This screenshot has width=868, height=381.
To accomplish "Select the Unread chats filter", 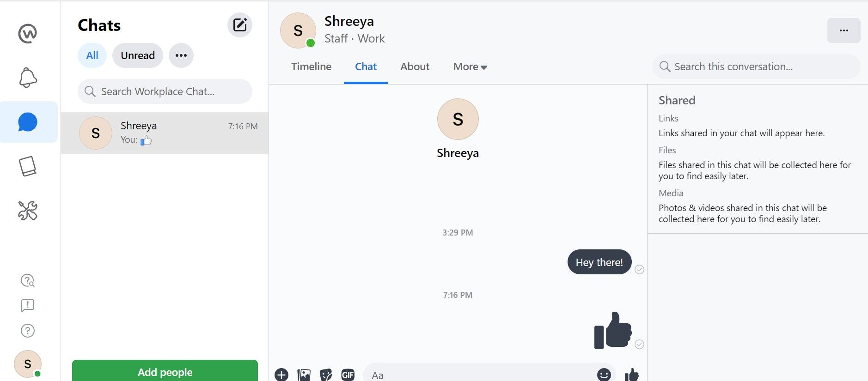I will tap(138, 55).
